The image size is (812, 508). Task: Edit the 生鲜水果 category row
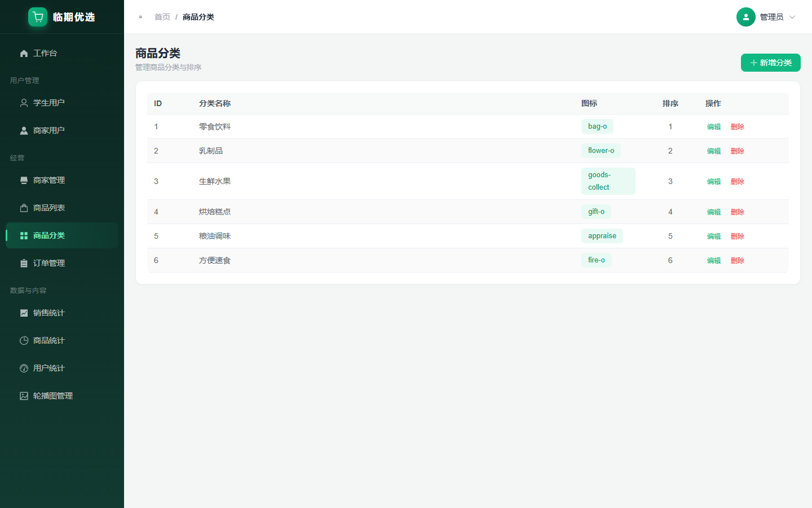coord(714,181)
